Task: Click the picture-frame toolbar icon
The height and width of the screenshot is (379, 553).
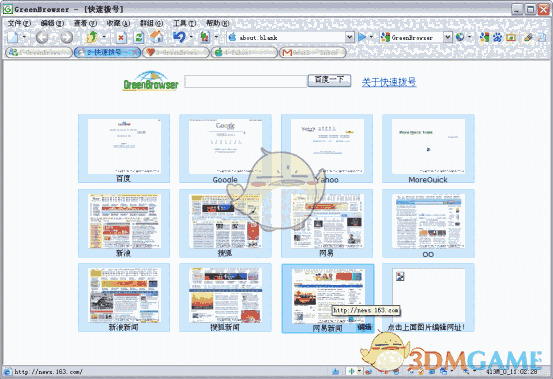Action: tap(511, 37)
